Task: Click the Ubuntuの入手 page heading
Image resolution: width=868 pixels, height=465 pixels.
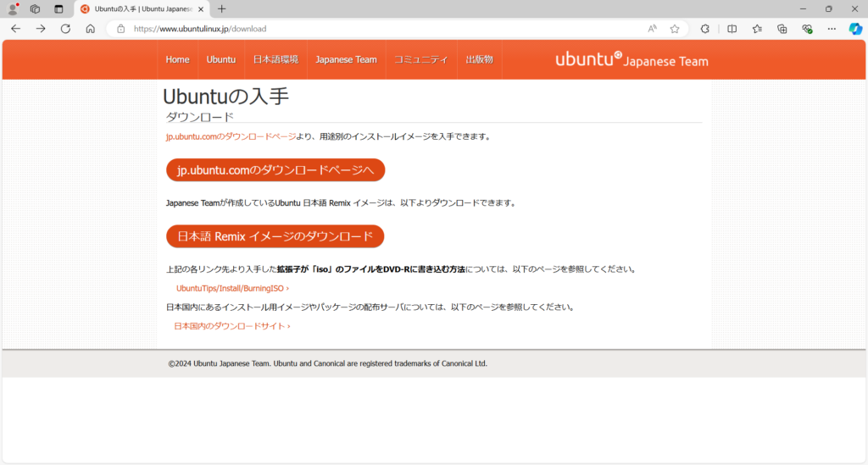Action: [225, 97]
